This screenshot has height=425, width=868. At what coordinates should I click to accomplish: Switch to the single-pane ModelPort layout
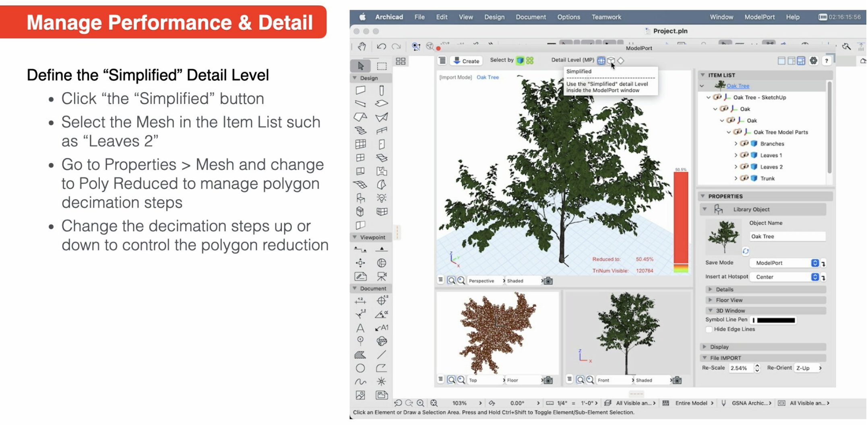pos(781,61)
